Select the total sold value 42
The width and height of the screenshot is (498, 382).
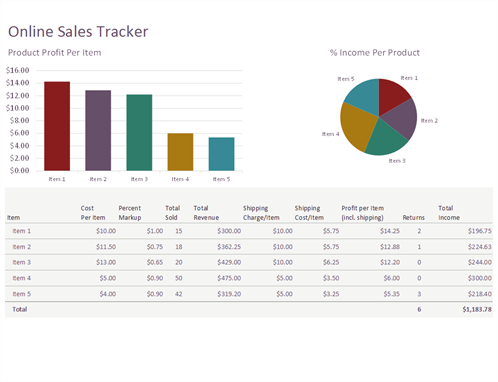(x=179, y=294)
